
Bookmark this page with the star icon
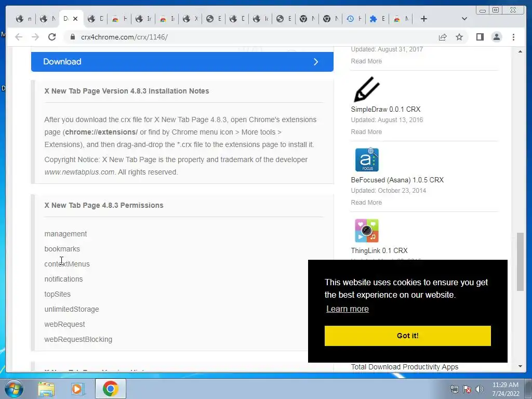click(x=459, y=37)
